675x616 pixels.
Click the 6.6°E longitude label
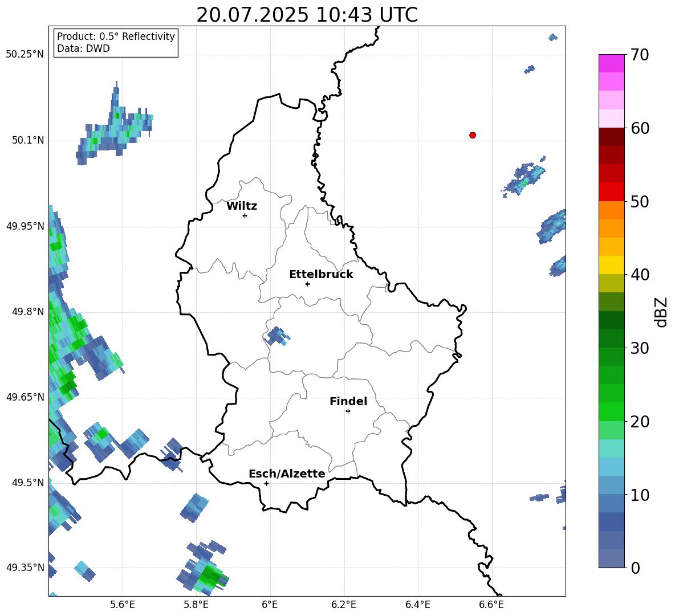491,605
